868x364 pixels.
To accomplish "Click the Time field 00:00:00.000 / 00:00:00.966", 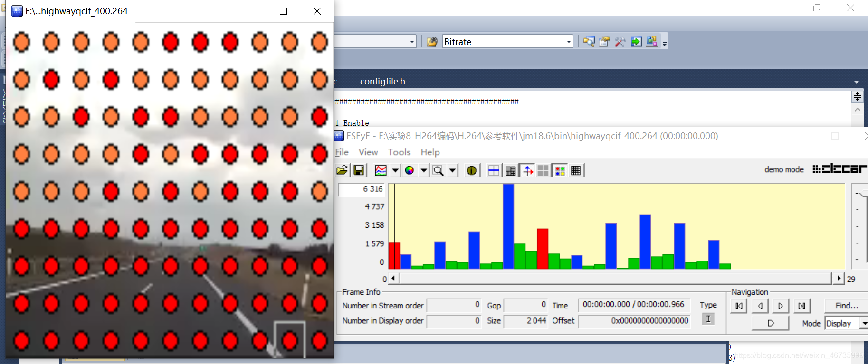I will coord(634,305).
